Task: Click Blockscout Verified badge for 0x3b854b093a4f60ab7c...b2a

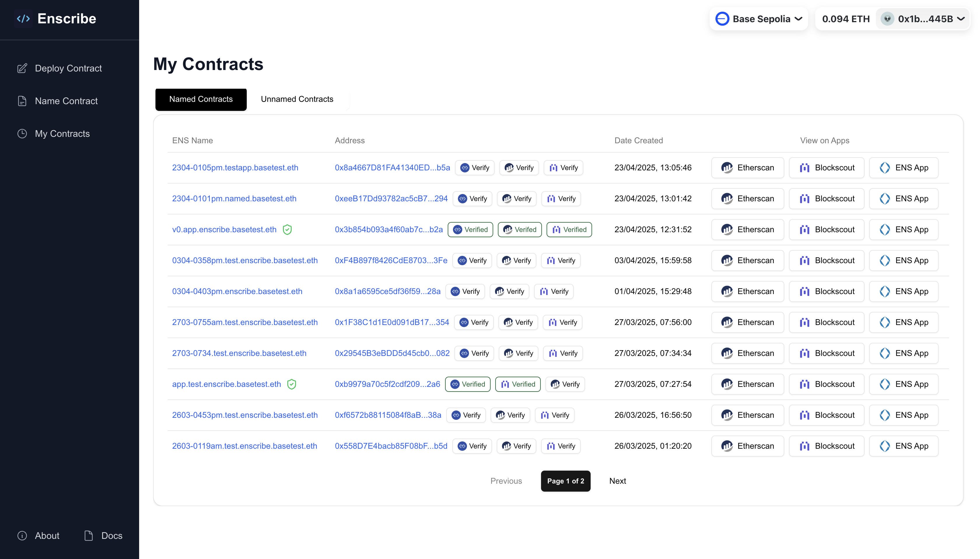Action: pos(569,230)
